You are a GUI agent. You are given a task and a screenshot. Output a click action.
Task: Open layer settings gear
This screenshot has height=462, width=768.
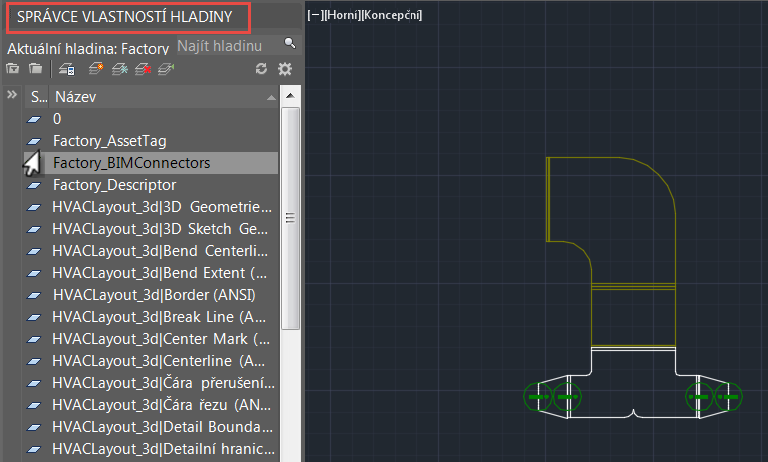point(285,69)
